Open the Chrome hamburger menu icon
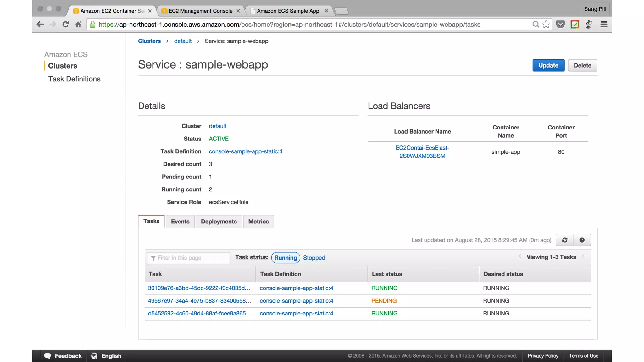Viewport: 644px width, 362px height. tap(603, 25)
